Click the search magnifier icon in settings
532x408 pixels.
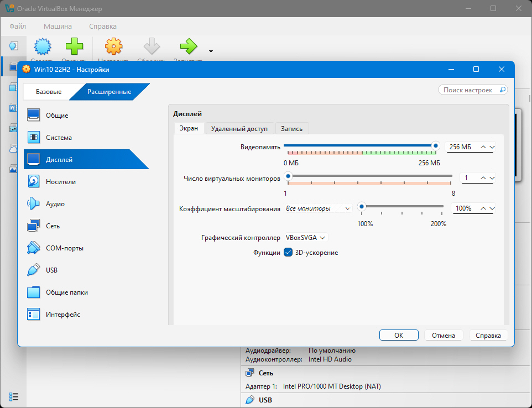coord(503,90)
